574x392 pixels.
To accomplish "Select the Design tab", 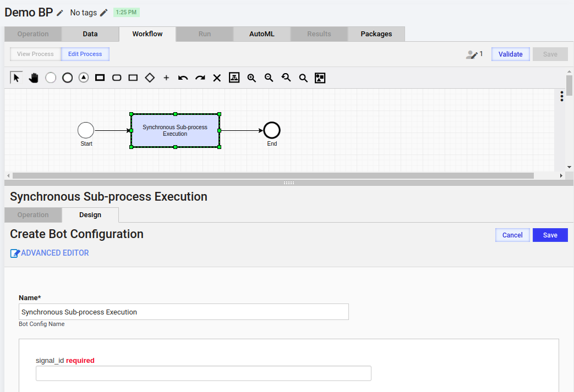I will click(90, 215).
